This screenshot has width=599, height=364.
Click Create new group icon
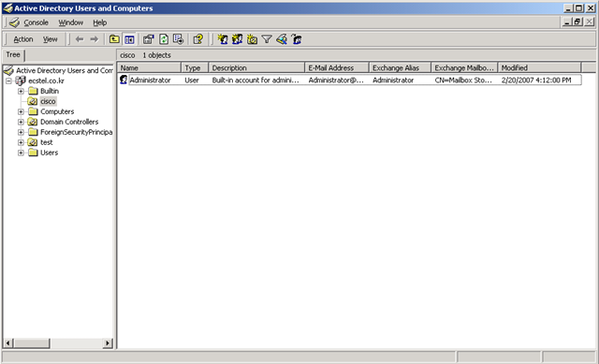point(237,39)
